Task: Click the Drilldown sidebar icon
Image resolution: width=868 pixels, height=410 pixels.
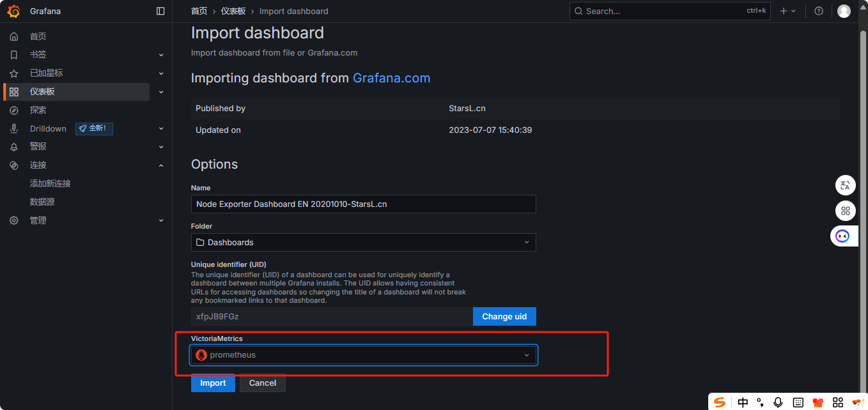Action: click(14, 128)
